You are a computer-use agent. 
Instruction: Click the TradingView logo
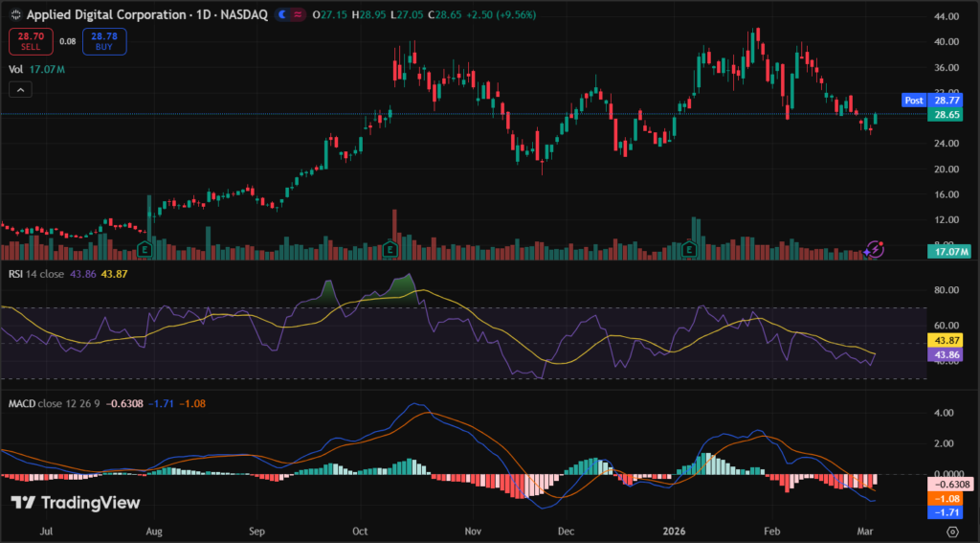pos(76,503)
